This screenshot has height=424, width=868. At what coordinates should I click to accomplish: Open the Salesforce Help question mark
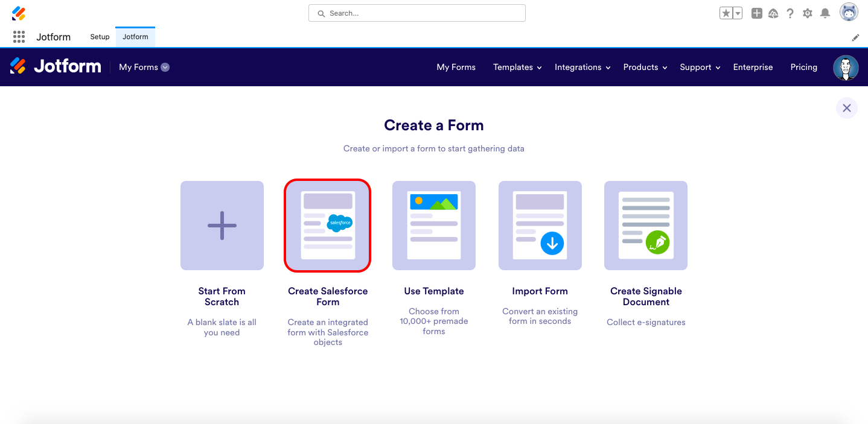pos(790,13)
